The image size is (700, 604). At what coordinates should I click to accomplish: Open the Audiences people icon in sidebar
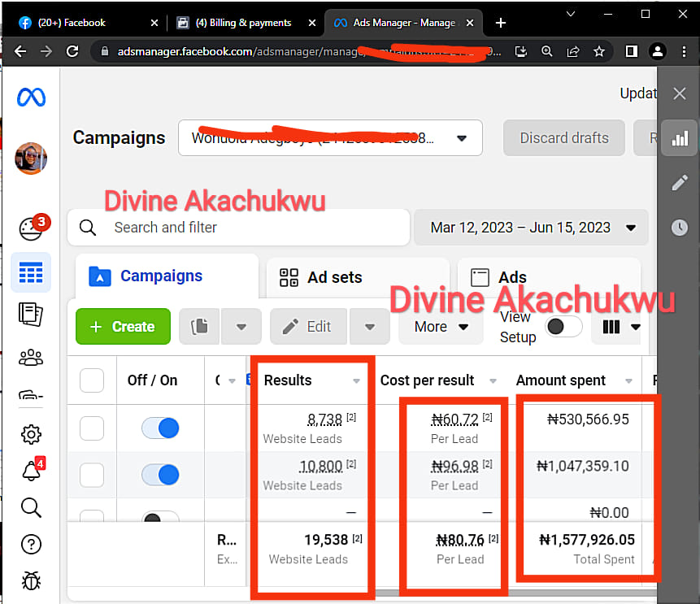(x=31, y=357)
